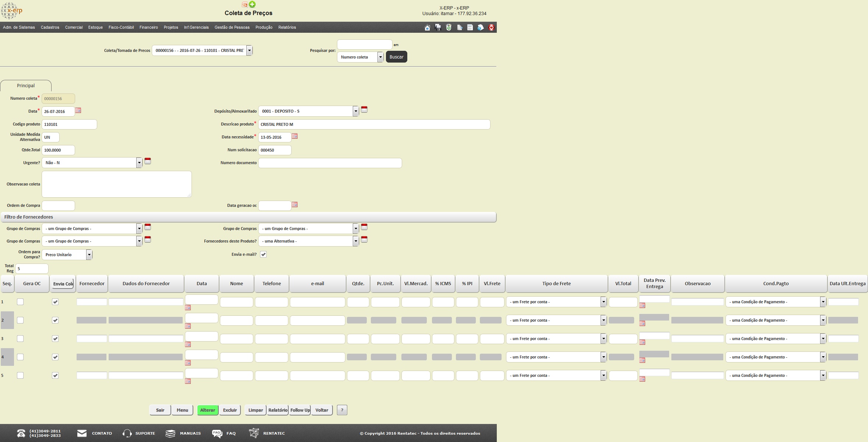Click the recycle bin icon
The height and width of the screenshot is (442, 868).
coord(449,28)
